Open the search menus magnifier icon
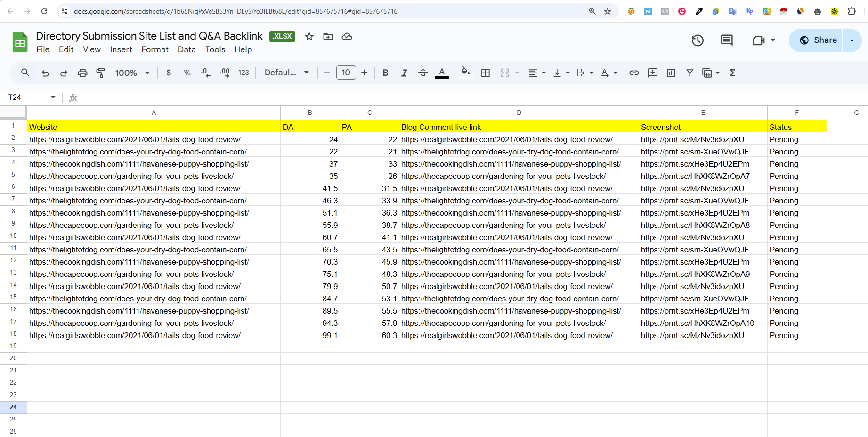Screen dimensions: 868x437 point(25,73)
